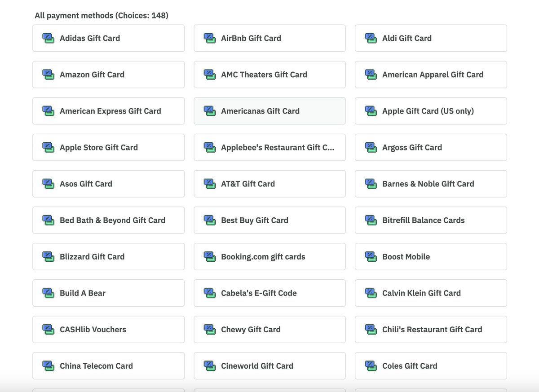Click the card icon beside Asos Gift Card
Viewport: 539px width, 392px height.
[48, 184]
